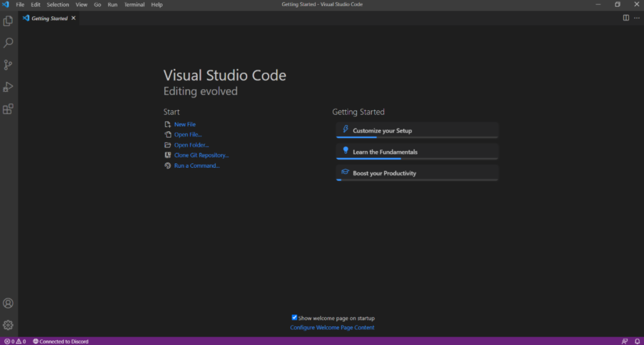Click the VS Code logo in title bar

(6, 4)
